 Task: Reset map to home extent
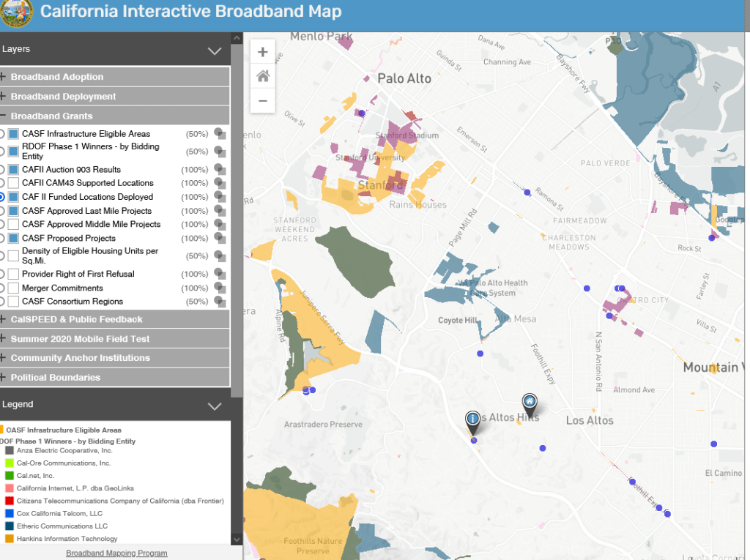tap(263, 76)
